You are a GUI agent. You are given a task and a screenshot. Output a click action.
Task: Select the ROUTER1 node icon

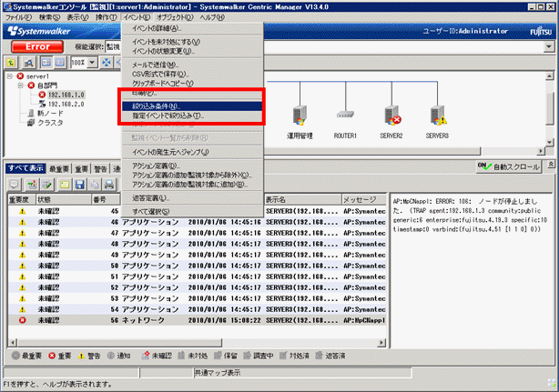click(x=345, y=115)
